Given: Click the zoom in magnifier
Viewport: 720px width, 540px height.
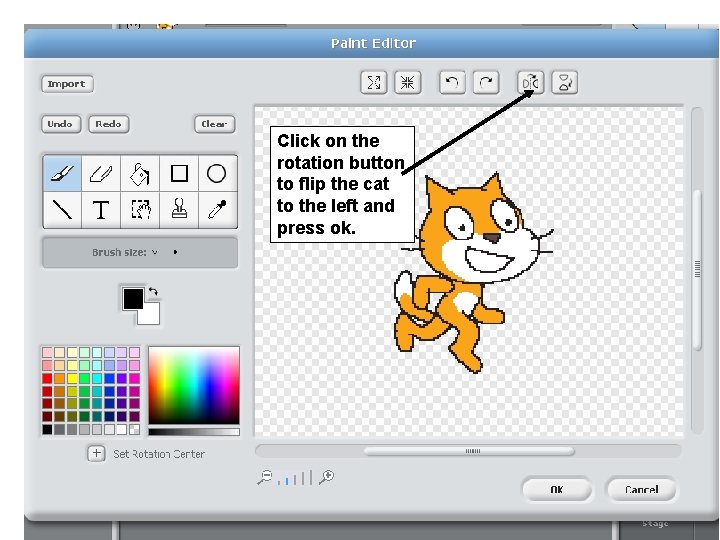Looking at the screenshot, I should [x=326, y=478].
